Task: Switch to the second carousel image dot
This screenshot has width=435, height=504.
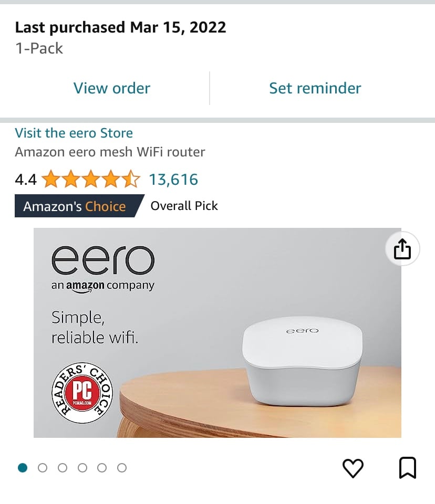Action: pos(43,468)
